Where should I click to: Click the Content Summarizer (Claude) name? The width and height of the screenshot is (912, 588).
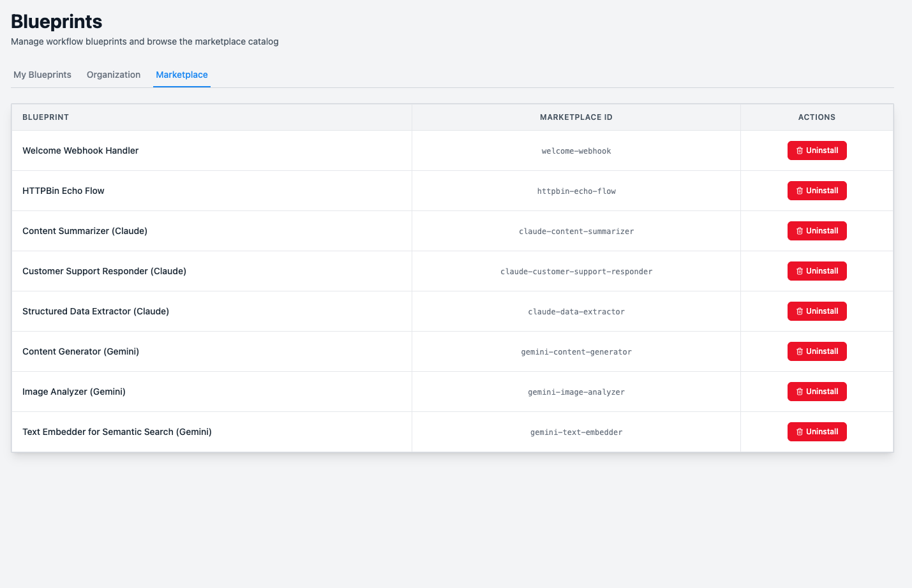pyautogui.click(x=85, y=232)
